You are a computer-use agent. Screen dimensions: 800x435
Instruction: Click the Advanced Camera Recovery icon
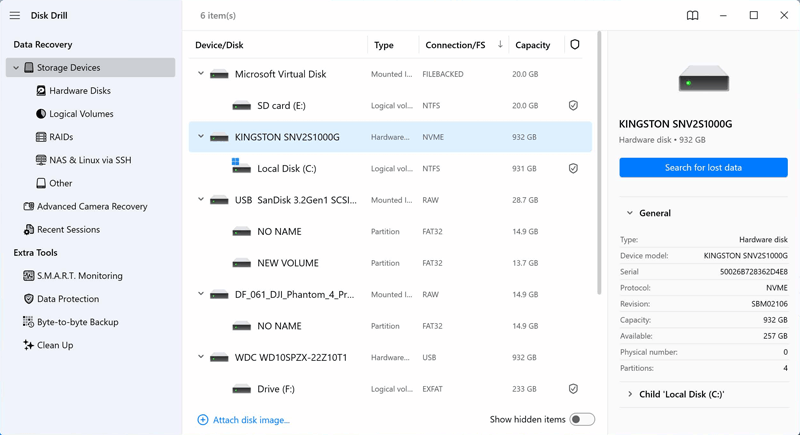(29, 207)
